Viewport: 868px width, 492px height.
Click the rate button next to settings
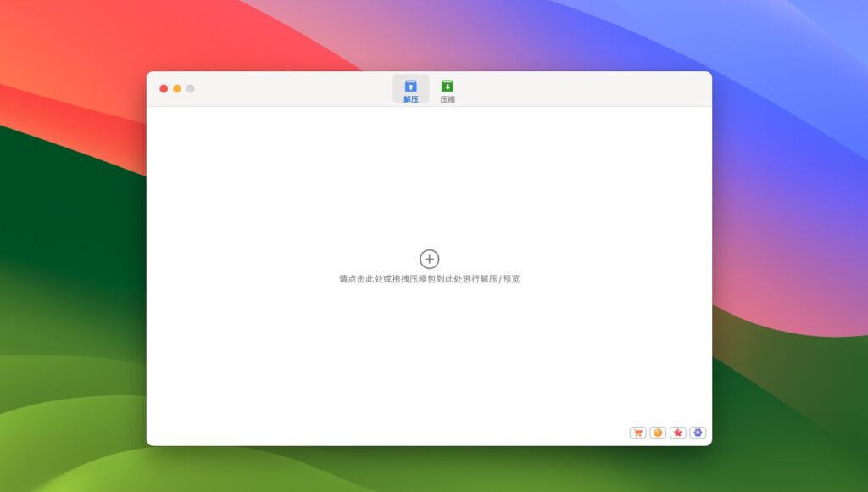(x=677, y=432)
